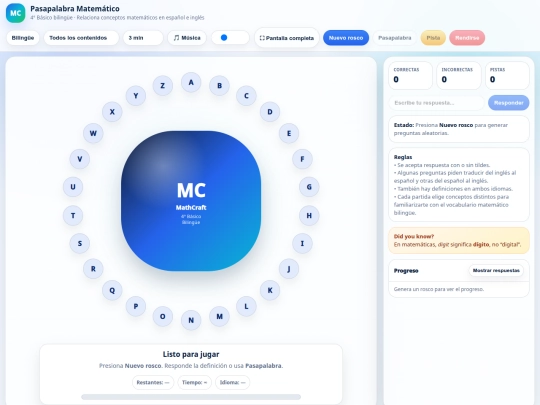Select letter E on the rosco
The image size is (540, 405).
pos(289,133)
